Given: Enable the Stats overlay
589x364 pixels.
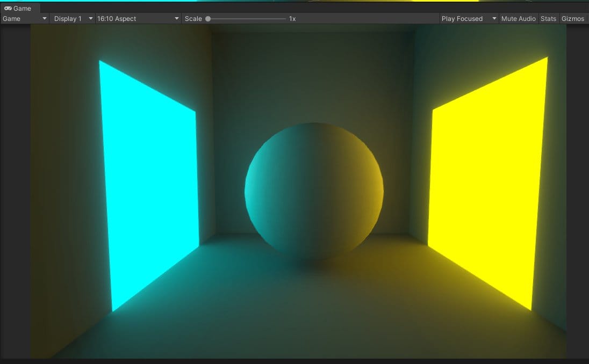Looking at the screenshot, I should (549, 18).
